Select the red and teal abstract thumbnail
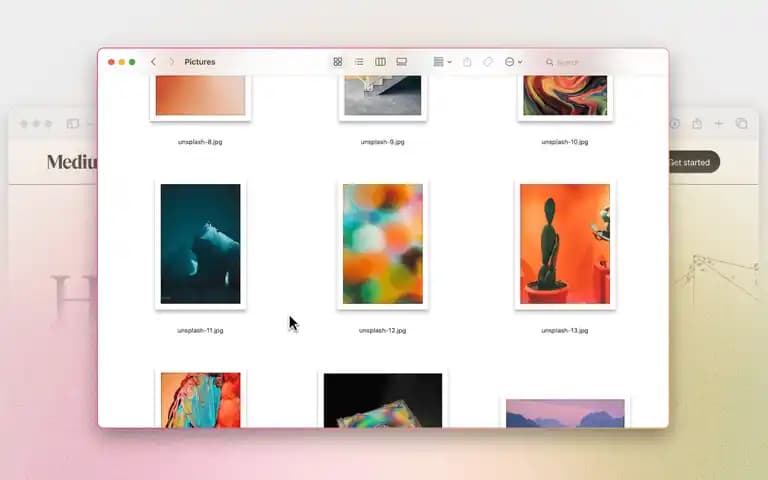The width and height of the screenshot is (768, 480). pos(200,399)
